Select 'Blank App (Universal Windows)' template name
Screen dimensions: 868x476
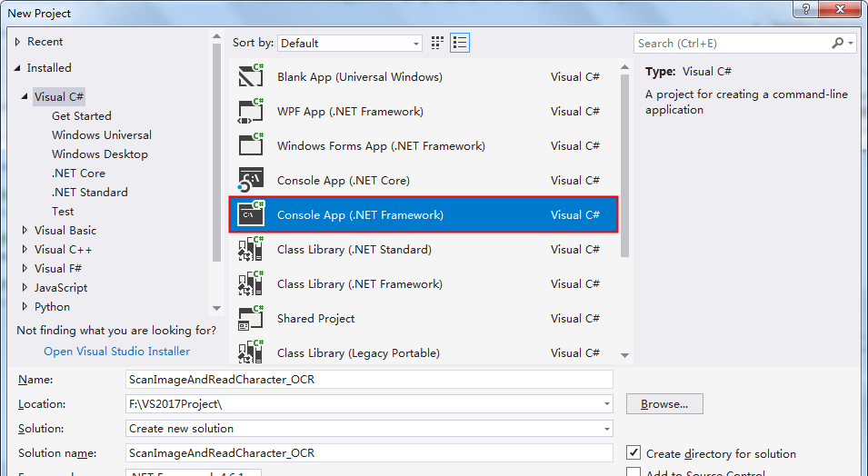click(360, 77)
